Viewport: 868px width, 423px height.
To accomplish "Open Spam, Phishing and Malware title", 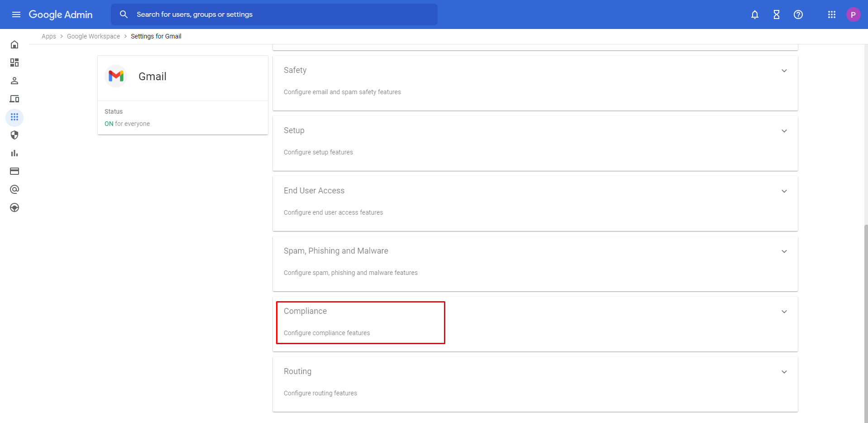I will coord(336,251).
